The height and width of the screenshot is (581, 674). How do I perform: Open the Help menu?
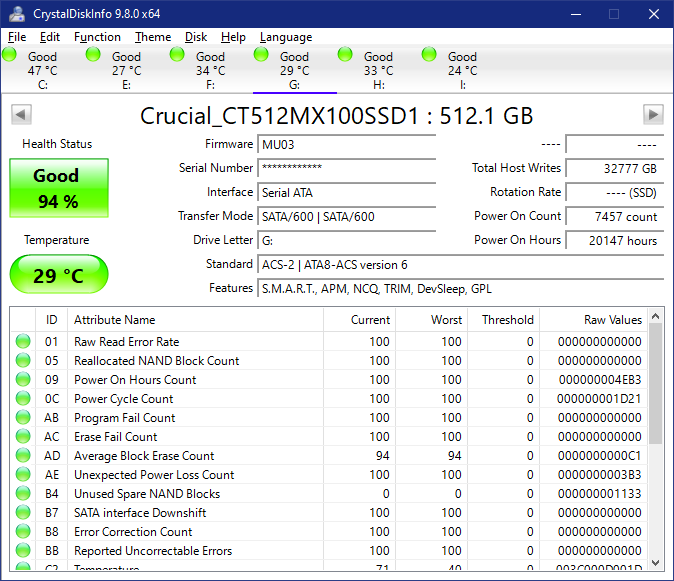point(233,37)
